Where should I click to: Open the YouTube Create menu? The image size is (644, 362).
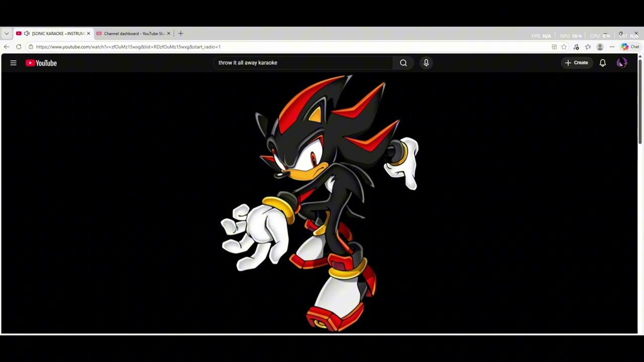tap(577, 63)
